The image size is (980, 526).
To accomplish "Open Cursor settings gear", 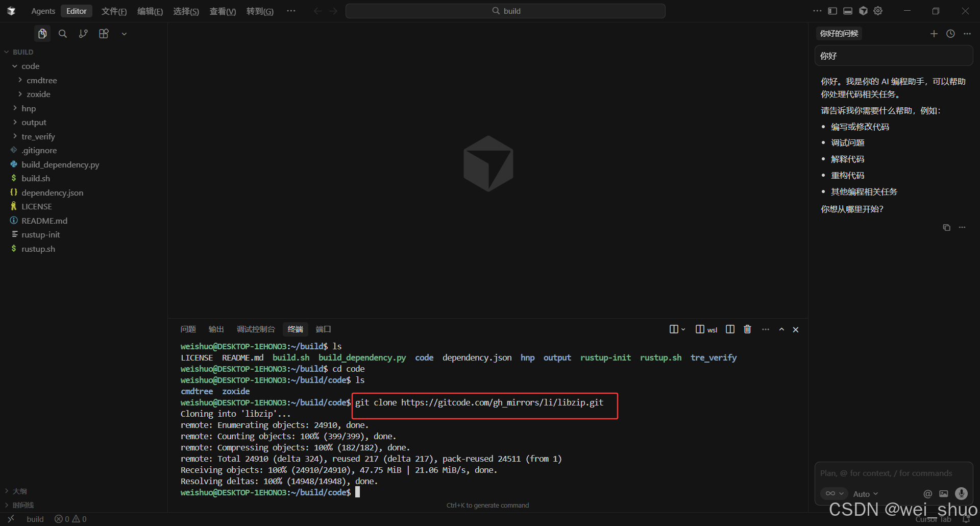I will 878,11.
